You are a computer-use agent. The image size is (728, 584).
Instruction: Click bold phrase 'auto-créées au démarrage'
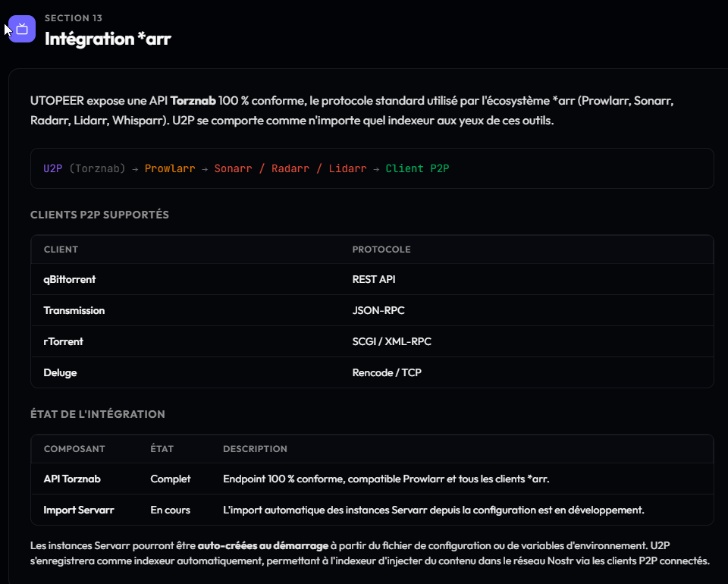pos(263,545)
